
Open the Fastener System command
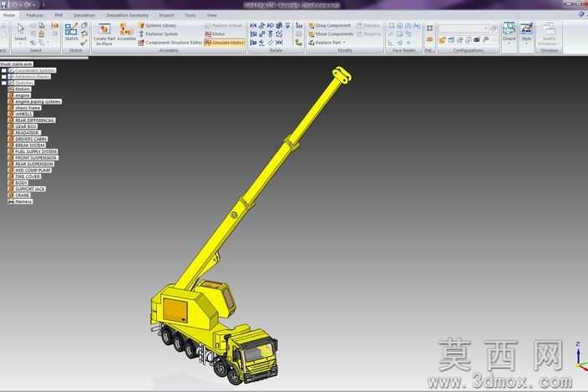pos(158,34)
